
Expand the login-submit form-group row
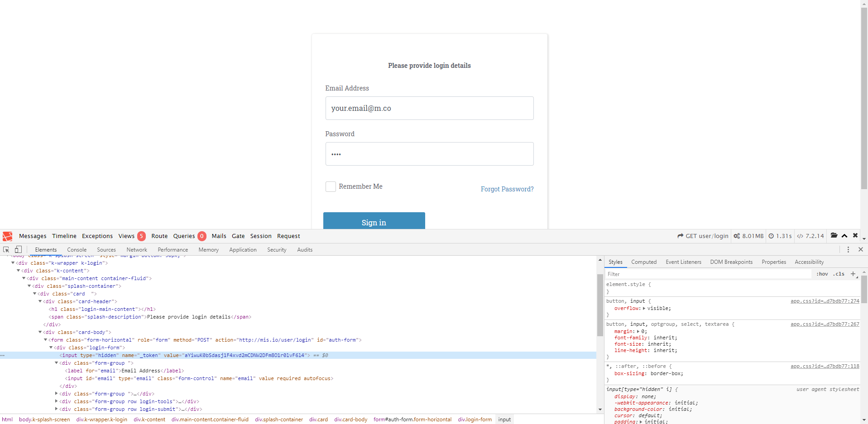(x=57, y=409)
